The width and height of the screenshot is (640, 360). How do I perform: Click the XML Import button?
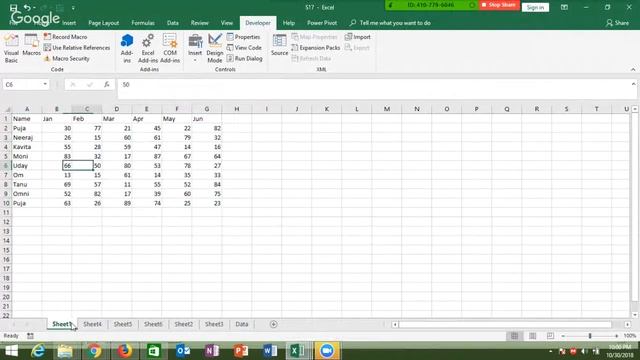pyautogui.click(x=358, y=37)
